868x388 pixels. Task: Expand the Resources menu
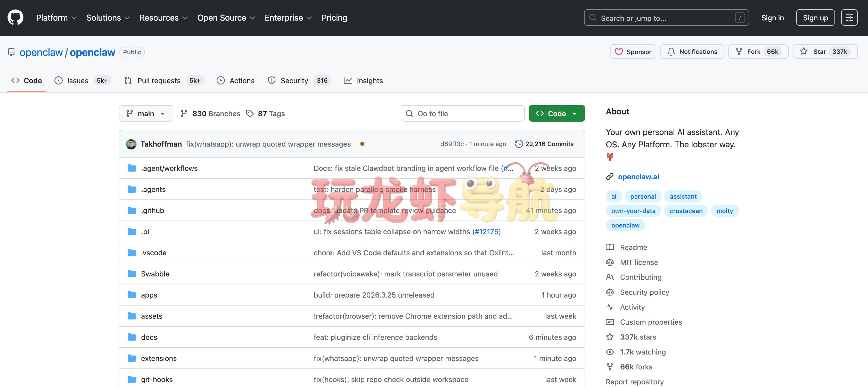click(163, 18)
